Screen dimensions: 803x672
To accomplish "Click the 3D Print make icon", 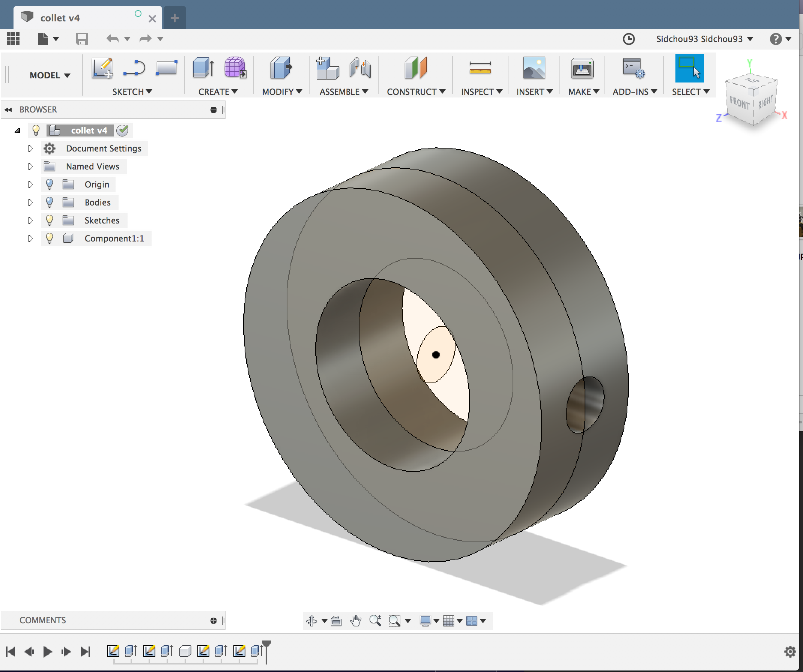I will 582,68.
